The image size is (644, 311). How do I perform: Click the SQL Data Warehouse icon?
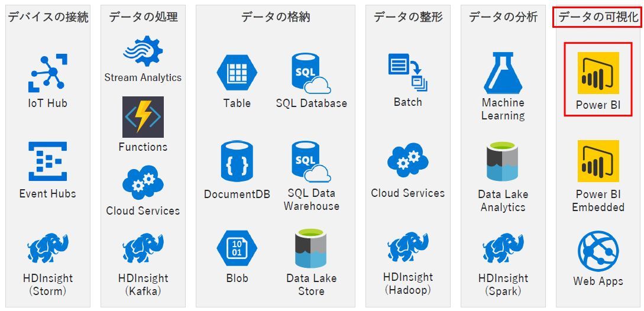click(x=310, y=161)
